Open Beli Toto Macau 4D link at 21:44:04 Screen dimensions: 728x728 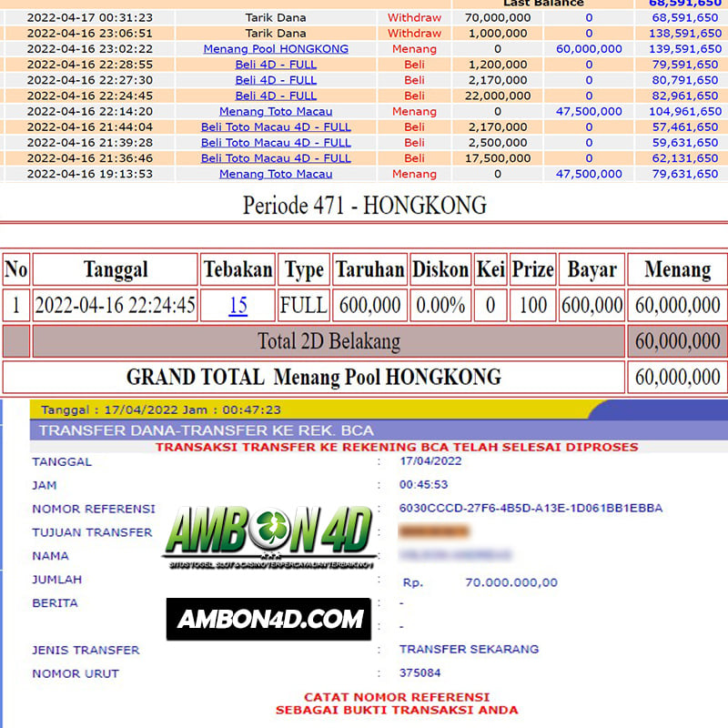tap(276, 127)
